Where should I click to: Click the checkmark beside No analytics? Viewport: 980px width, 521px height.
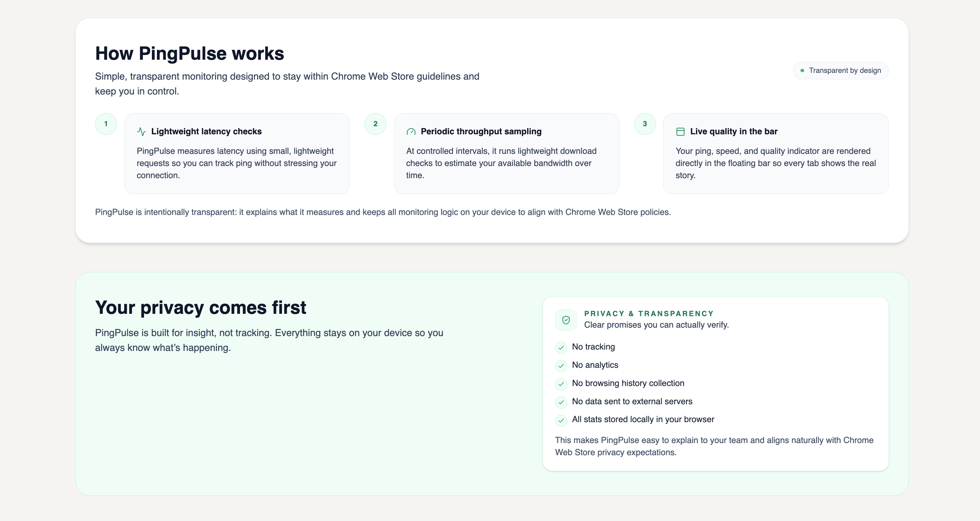(x=561, y=365)
